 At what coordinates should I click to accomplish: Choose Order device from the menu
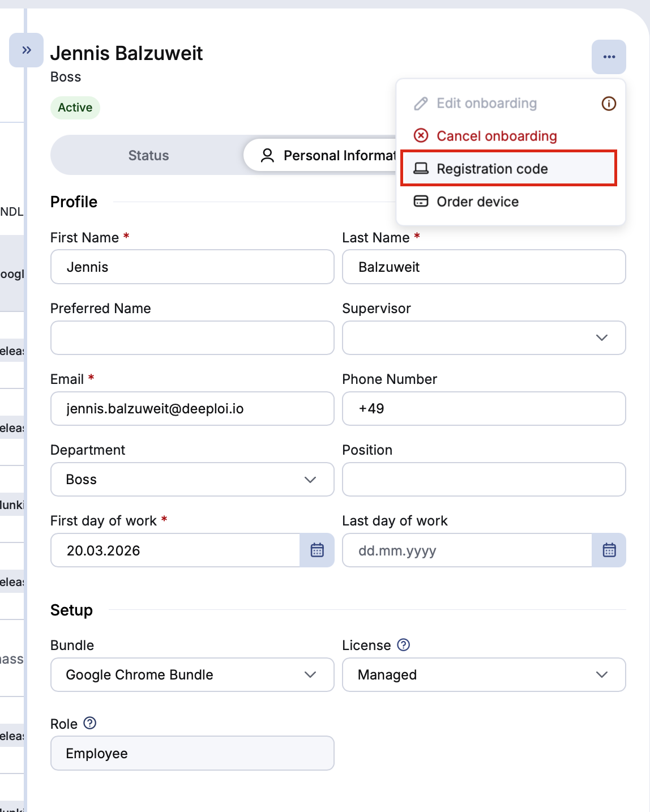click(510, 202)
